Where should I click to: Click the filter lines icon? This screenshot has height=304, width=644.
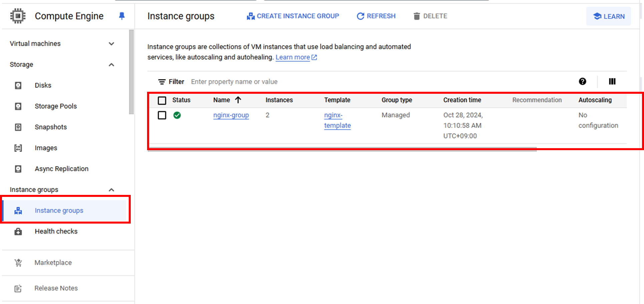click(x=162, y=82)
